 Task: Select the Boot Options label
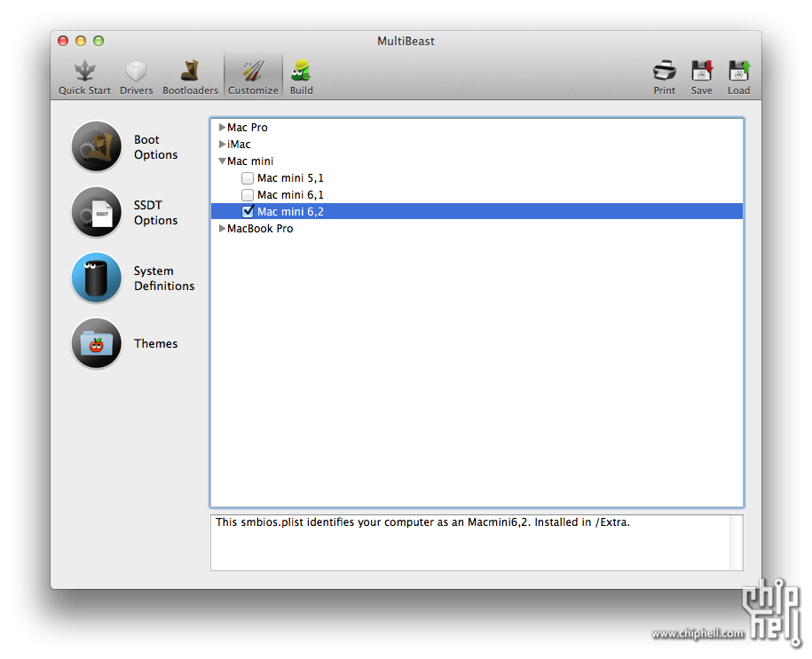(x=155, y=147)
